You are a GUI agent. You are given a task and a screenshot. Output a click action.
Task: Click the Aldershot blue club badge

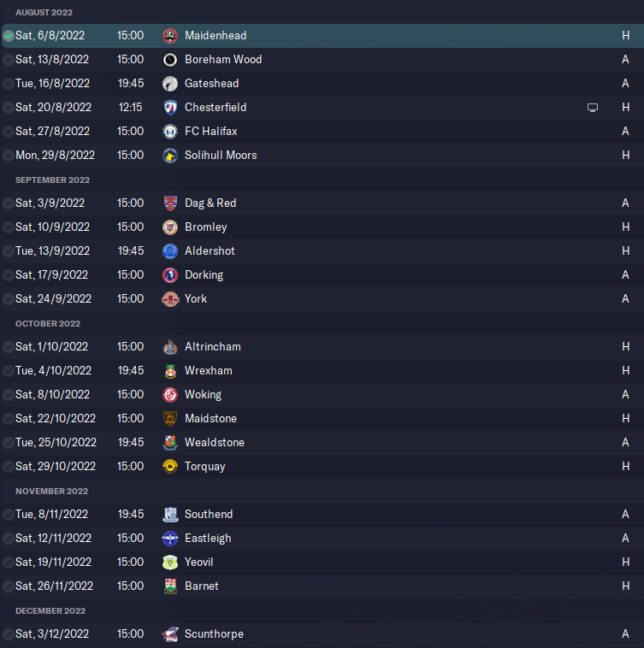(x=170, y=251)
